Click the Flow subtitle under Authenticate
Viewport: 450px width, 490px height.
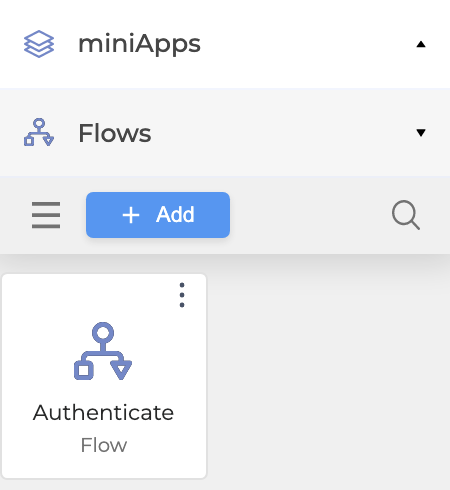pyautogui.click(x=104, y=445)
